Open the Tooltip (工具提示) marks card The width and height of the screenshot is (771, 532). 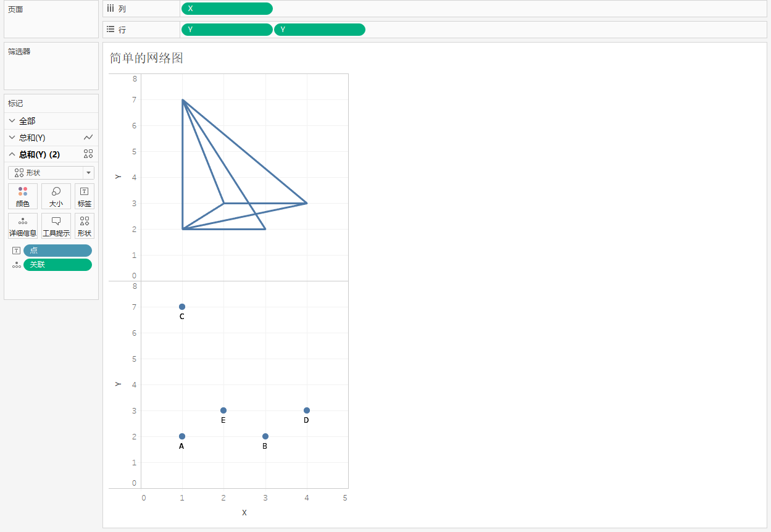[x=56, y=226]
